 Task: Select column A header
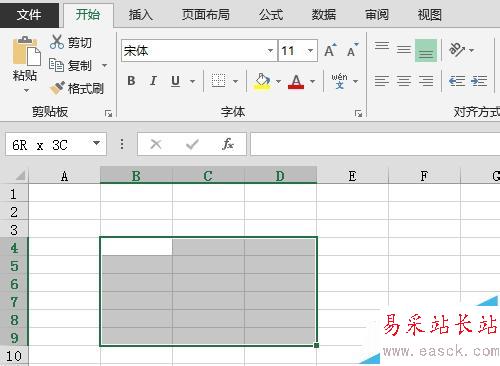click(x=64, y=175)
